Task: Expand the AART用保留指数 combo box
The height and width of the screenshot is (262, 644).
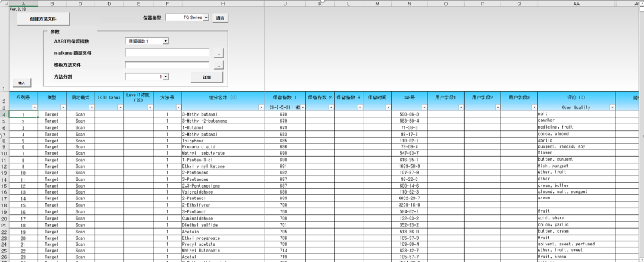Action: 165,41
